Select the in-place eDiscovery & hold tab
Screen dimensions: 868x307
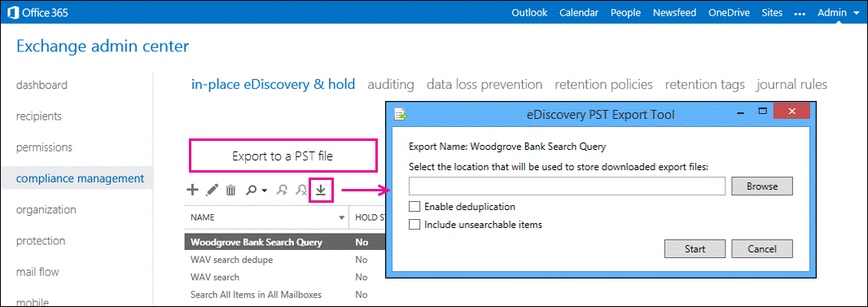click(273, 85)
